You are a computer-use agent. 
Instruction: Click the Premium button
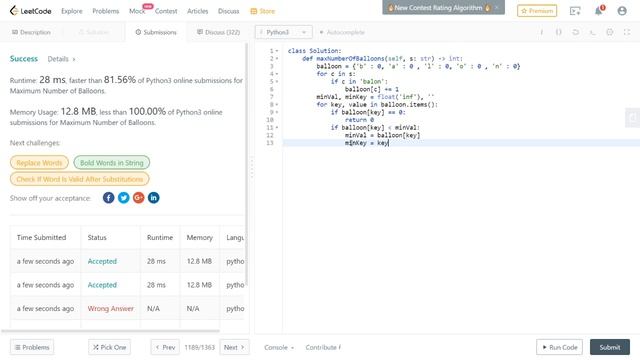point(537,11)
